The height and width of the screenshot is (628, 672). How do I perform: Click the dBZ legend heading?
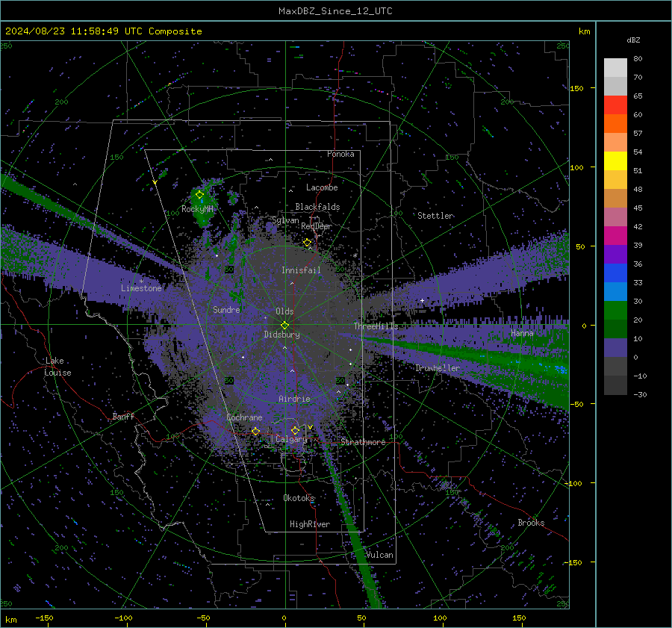coord(633,40)
